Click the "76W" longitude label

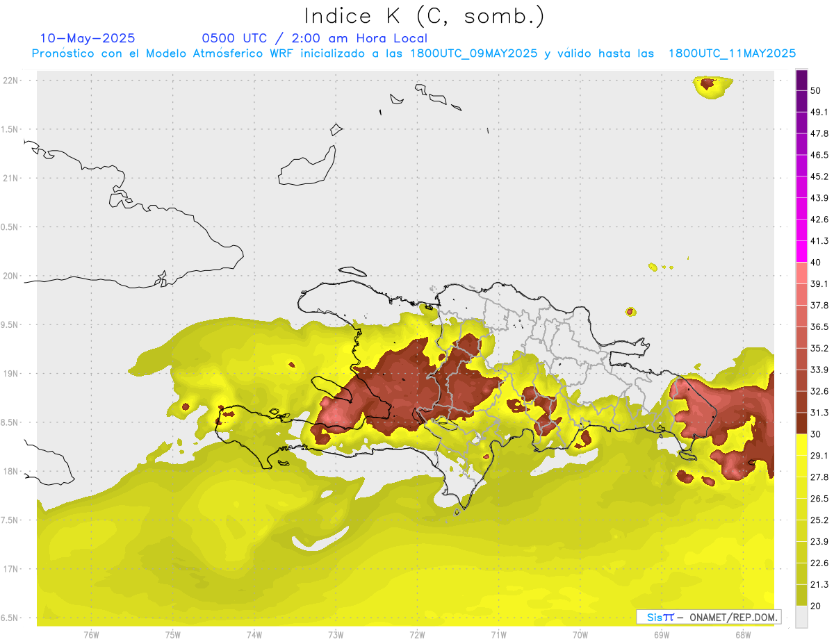91,635
